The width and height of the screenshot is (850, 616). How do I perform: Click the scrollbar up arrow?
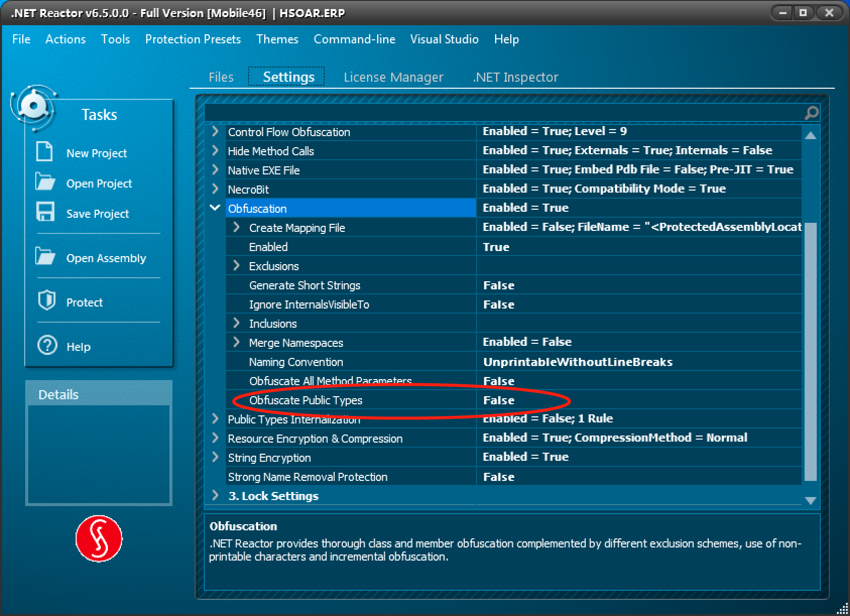pyautogui.click(x=811, y=135)
